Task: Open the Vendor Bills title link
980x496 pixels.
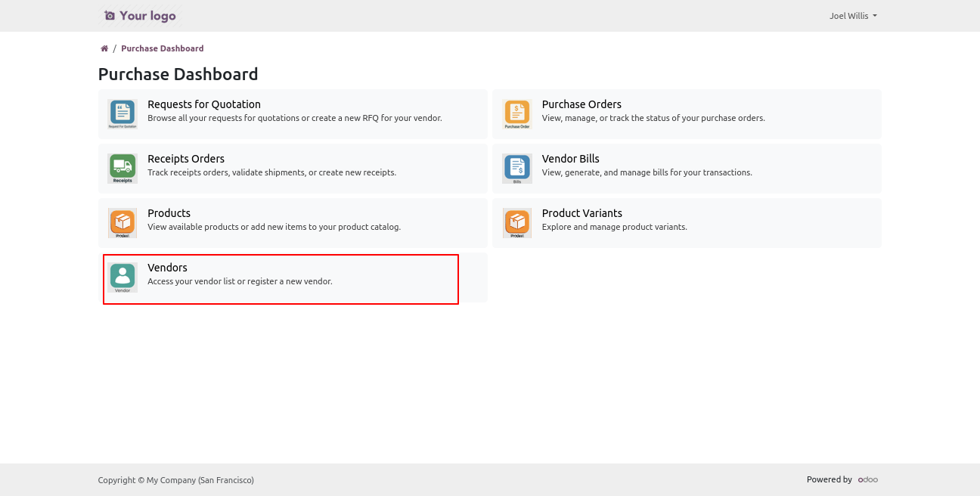Action: pyautogui.click(x=570, y=159)
